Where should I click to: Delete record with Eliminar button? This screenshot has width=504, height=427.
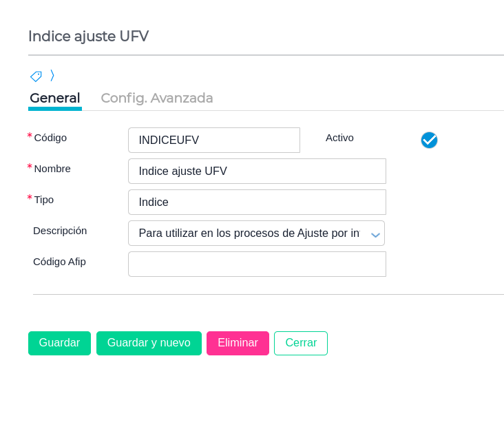point(238,343)
